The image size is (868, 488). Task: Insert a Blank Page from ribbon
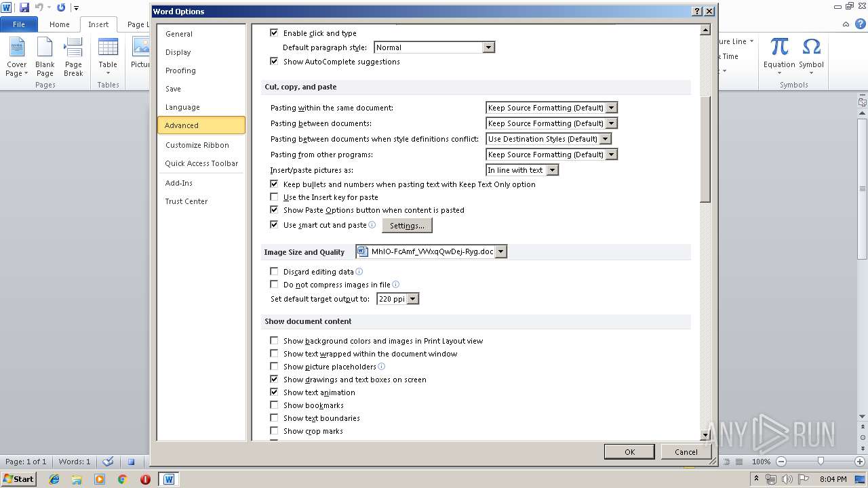(x=45, y=58)
